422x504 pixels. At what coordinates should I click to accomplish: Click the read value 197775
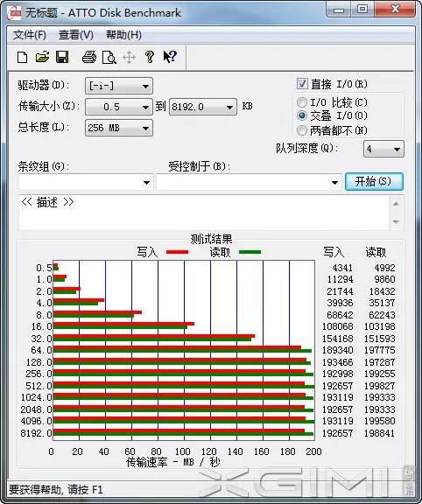(379, 350)
